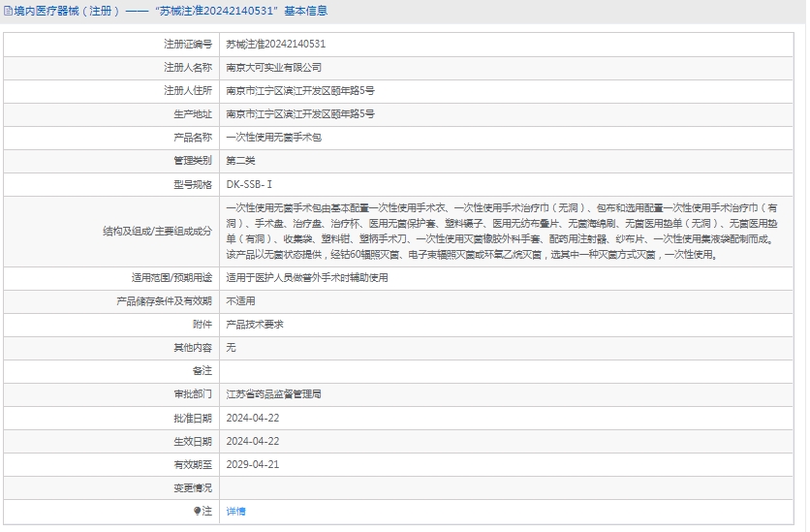Open the 详情 details link
This screenshot has width=810, height=532.
coord(235,511)
